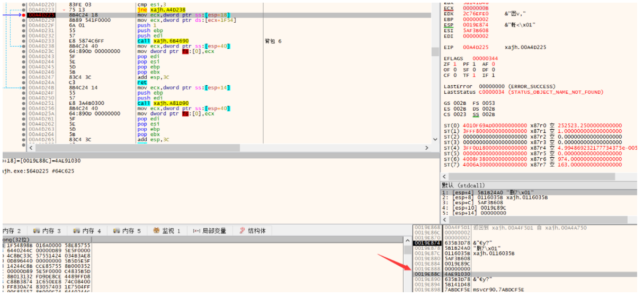
Task: Open the 局部变量 local variables tab
Action: tap(210, 231)
